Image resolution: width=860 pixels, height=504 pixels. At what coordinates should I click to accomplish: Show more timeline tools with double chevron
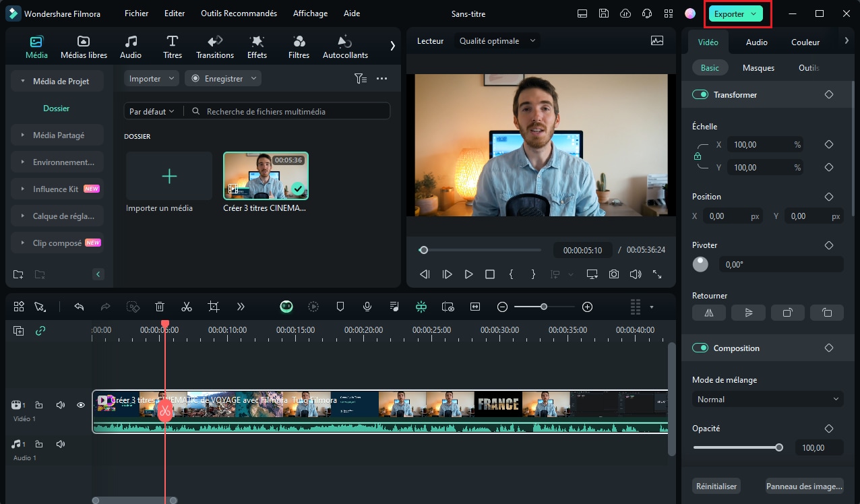pos(241,307)
